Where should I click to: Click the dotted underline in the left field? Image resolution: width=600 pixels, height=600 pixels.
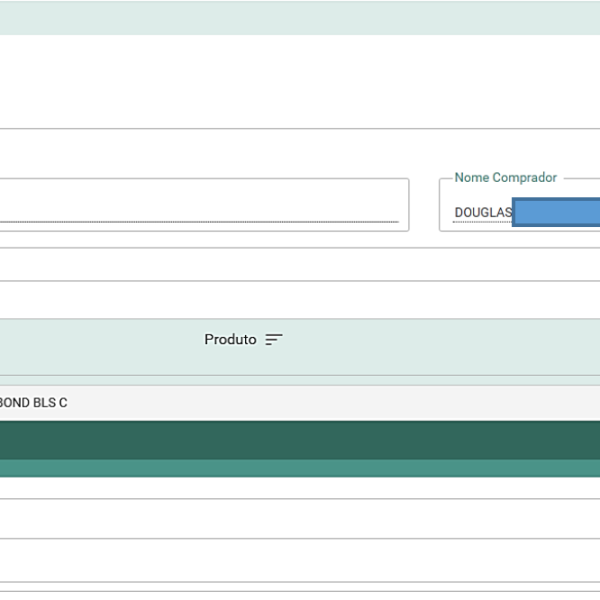pos(200,222)
